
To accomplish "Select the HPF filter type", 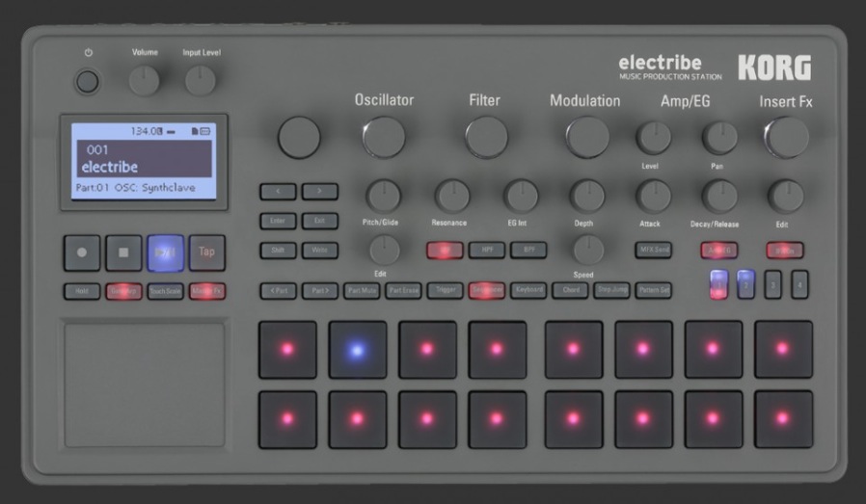I will 487,250.
